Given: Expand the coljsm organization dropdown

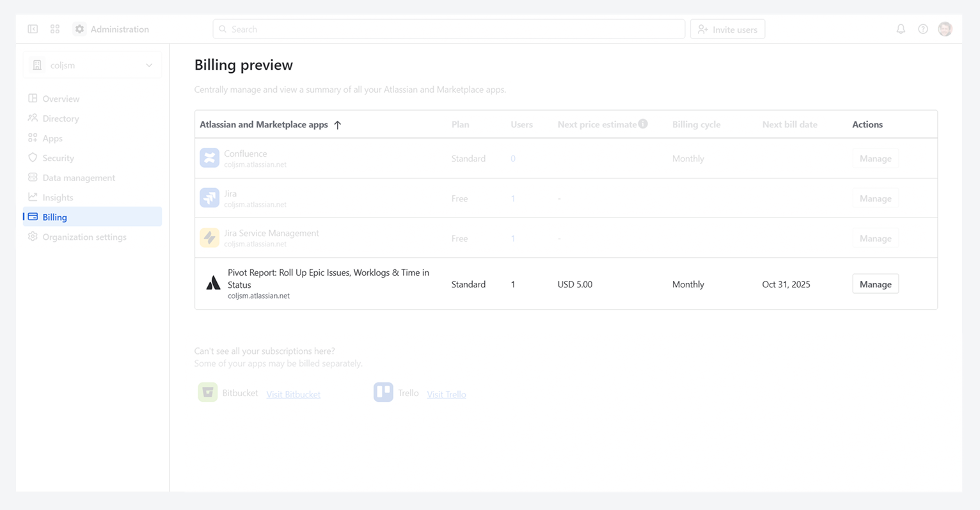Looking at the screenshot, I should [x=93, y=65].
